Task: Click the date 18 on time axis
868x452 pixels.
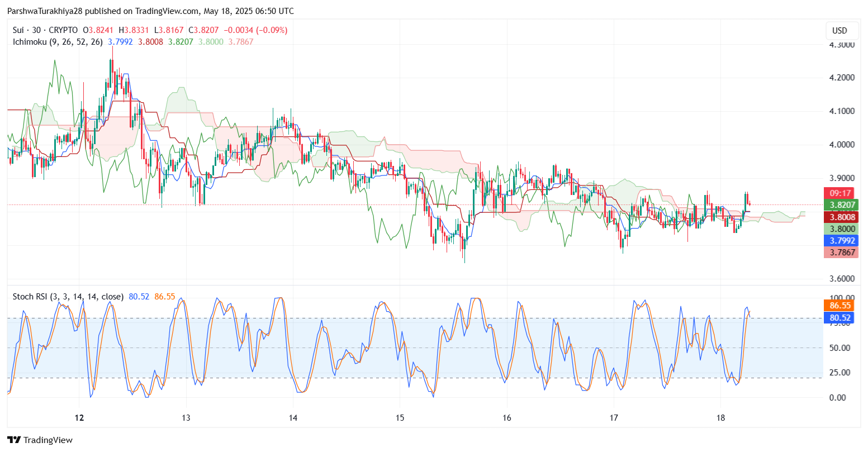Action: tap(720, 418)
